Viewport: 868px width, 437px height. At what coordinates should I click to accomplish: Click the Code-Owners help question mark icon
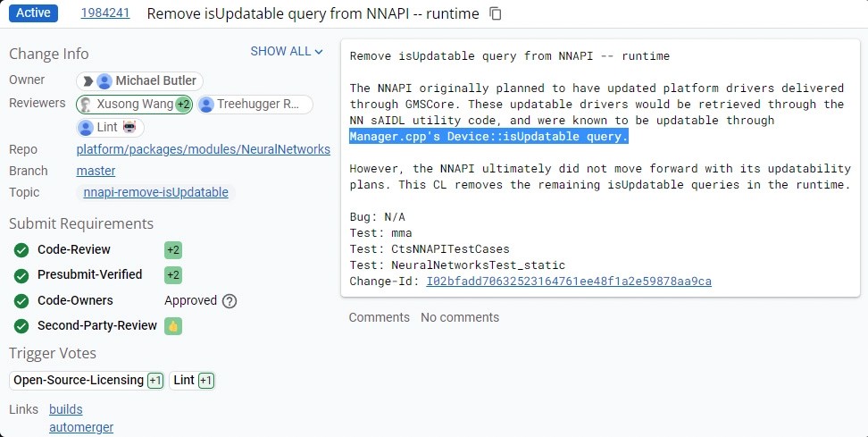coord(230,301)
